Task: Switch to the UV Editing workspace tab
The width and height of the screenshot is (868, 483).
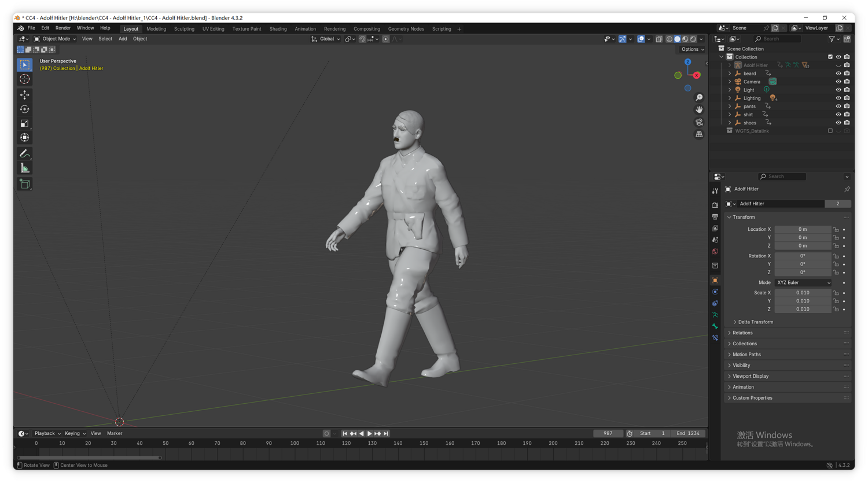Action: (213, 29)
